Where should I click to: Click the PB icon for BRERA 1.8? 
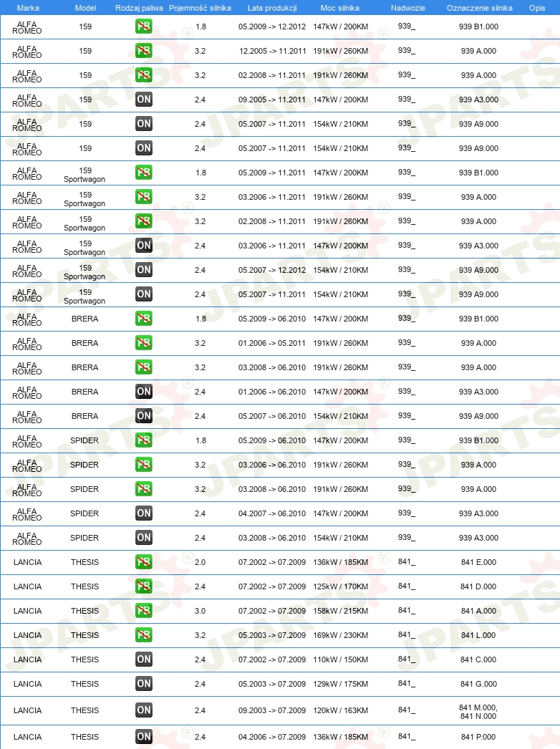click(x=144, y=319)
